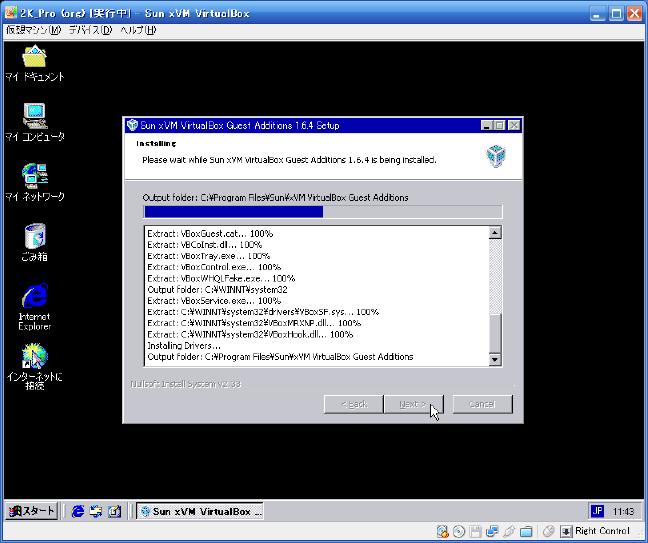Select log line 'Extract: VBoxService.exe... 100%'

click(214, 300)
